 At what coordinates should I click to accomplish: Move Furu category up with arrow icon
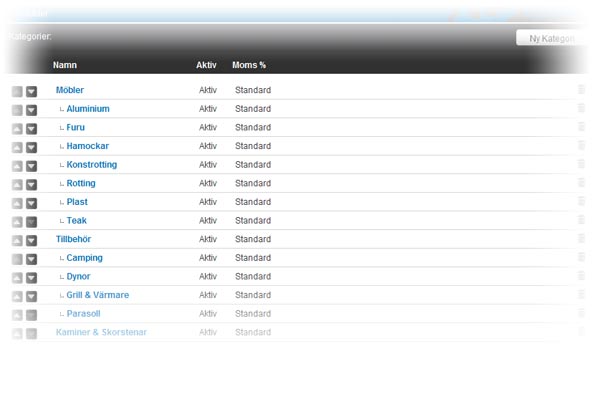(x=17, y=129)
